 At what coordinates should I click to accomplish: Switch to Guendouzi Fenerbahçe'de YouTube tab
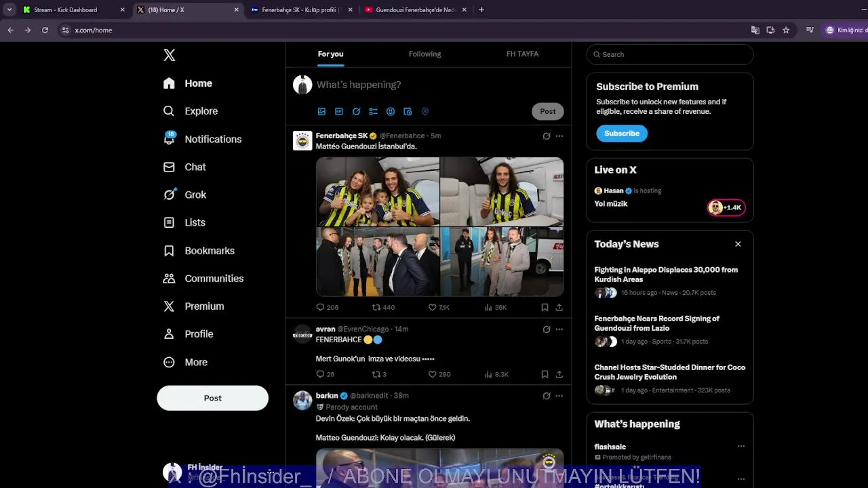pyautogui.click(x=416, y=9)
